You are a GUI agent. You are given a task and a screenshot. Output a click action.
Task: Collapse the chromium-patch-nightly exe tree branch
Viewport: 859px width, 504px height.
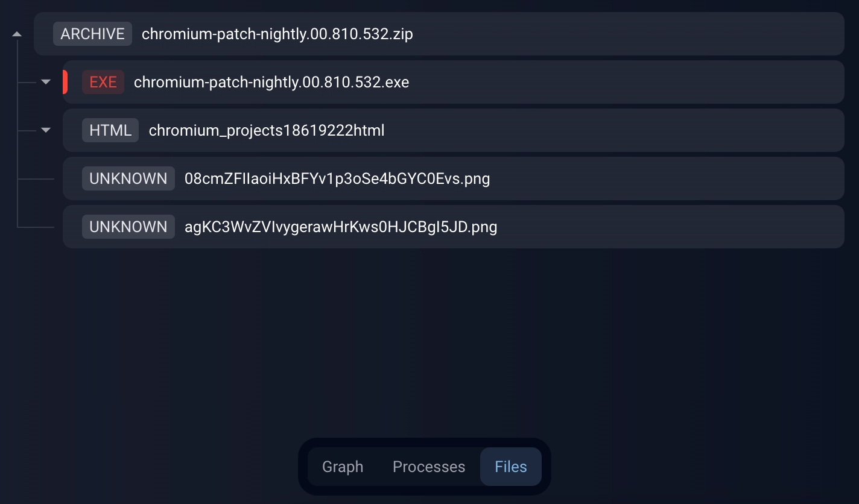click(46, 80)
